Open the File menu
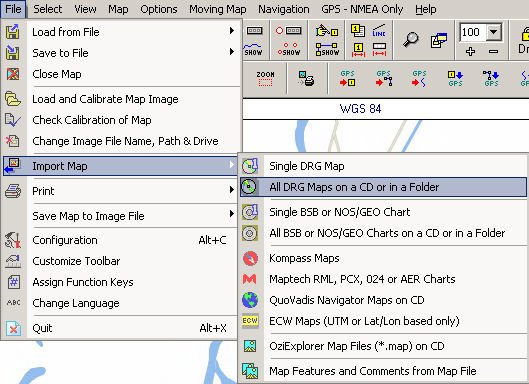 pyautogui.click(x=13, y=9)
